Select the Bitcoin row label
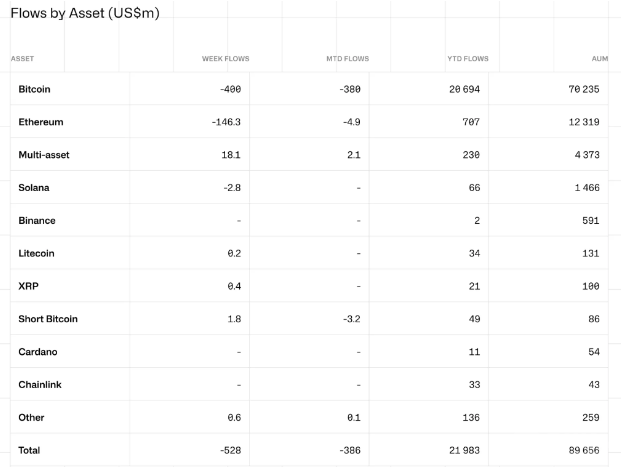The width and height of the screenshot is (621, 467). pos(35,89)
